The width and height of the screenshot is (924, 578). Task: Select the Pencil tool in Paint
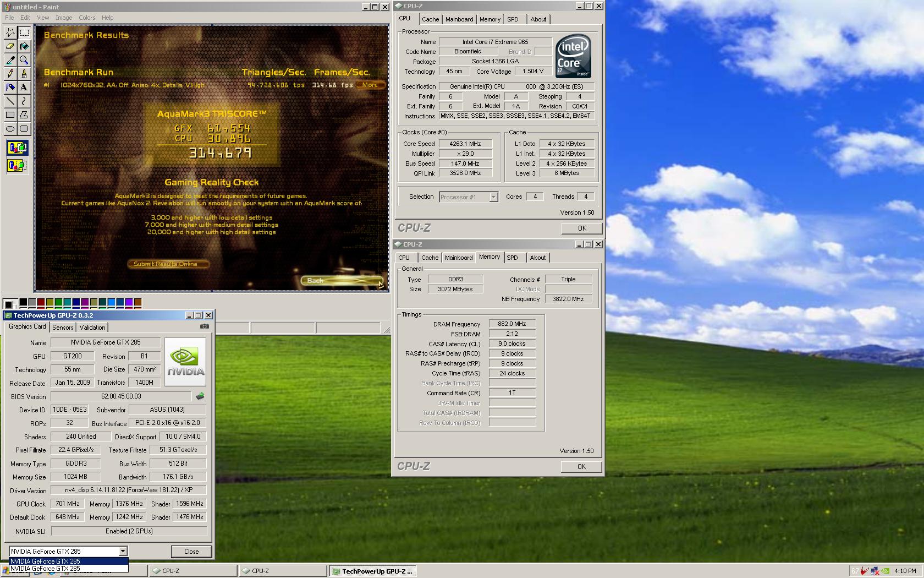tap(10, 74)
